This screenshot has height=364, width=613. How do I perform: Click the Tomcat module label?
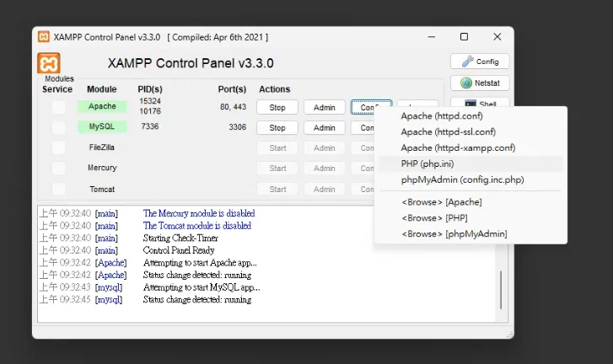pos(102,189)
